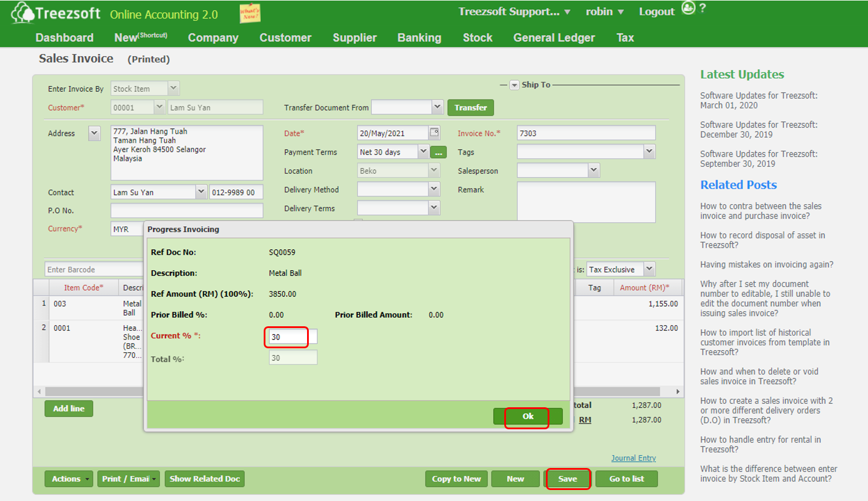
Task: Open the What's New sticky note icon
Action: pos(250,13)
